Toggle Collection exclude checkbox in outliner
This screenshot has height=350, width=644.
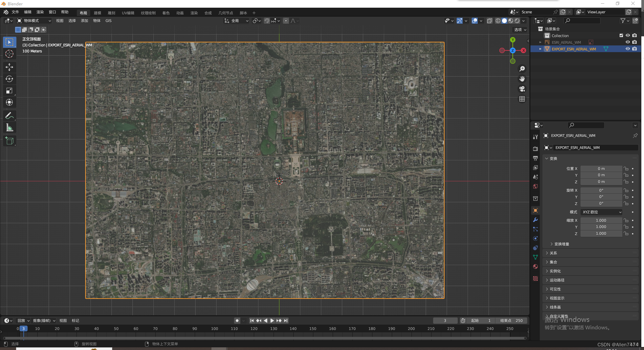621,35
